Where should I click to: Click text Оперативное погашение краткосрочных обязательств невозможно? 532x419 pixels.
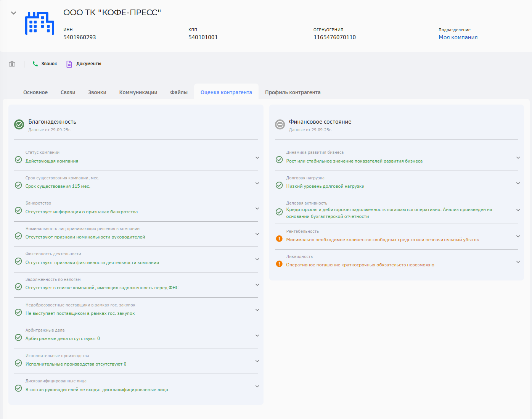tap(360, 265)
